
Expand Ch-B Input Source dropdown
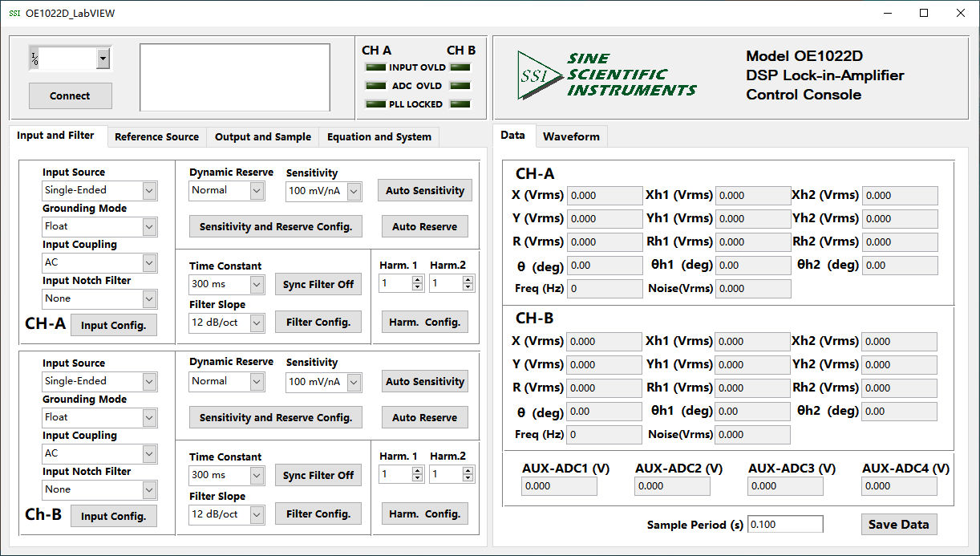click(x=149, y=381)
